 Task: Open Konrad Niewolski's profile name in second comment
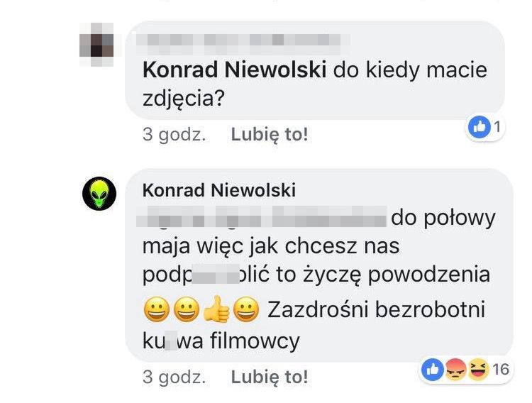pos(219,190)
